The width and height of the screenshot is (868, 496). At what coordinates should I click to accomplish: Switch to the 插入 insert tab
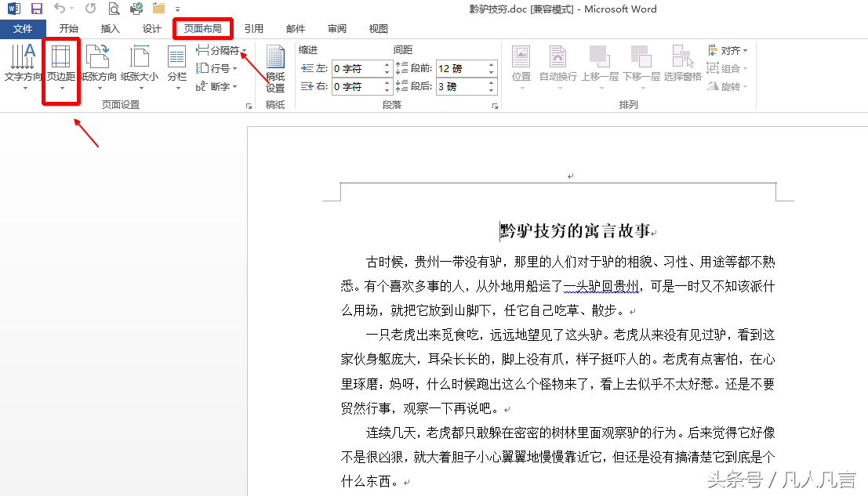click(110, 29)
